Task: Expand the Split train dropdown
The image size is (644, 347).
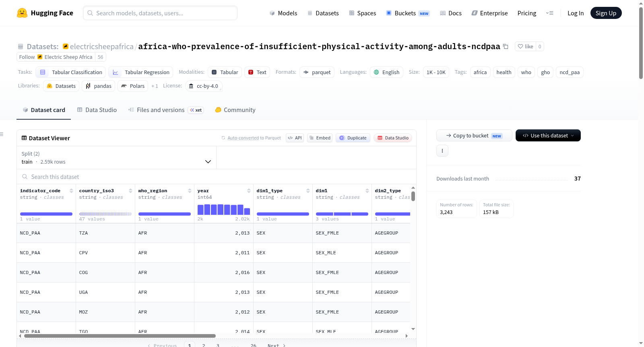Action: click(117, 158)
